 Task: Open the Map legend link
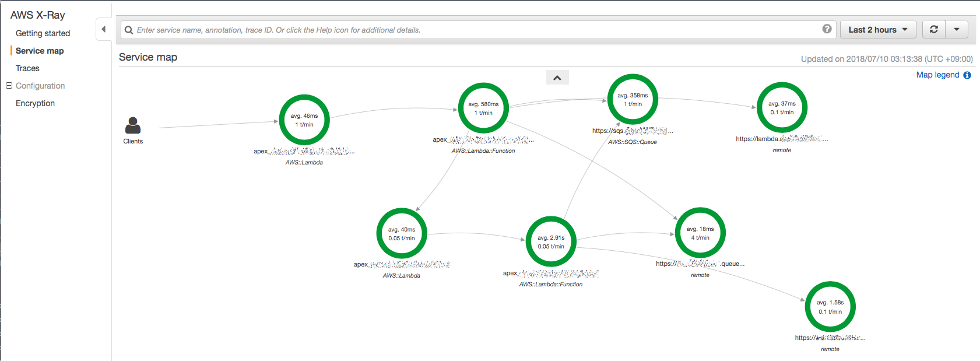tap(937, 75)
